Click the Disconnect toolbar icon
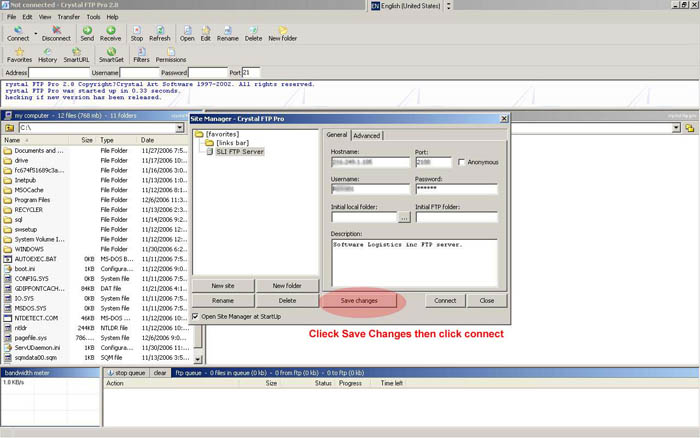The width and height of the screenshot is (700, 438). 56,33
